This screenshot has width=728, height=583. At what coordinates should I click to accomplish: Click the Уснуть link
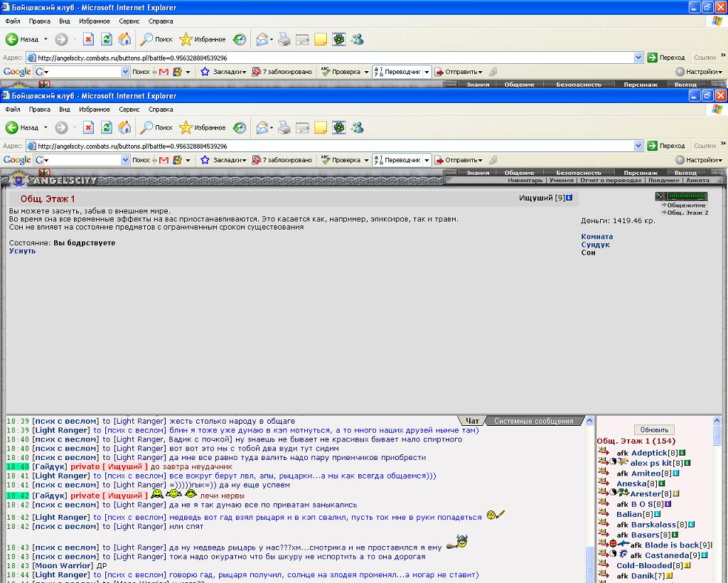(22, 251)
